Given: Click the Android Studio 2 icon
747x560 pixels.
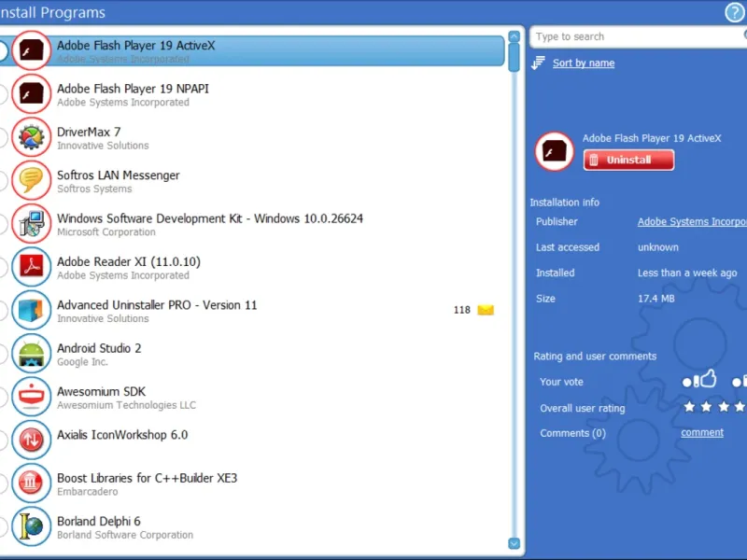Looking at the screenshot, I should pos(32,354).
